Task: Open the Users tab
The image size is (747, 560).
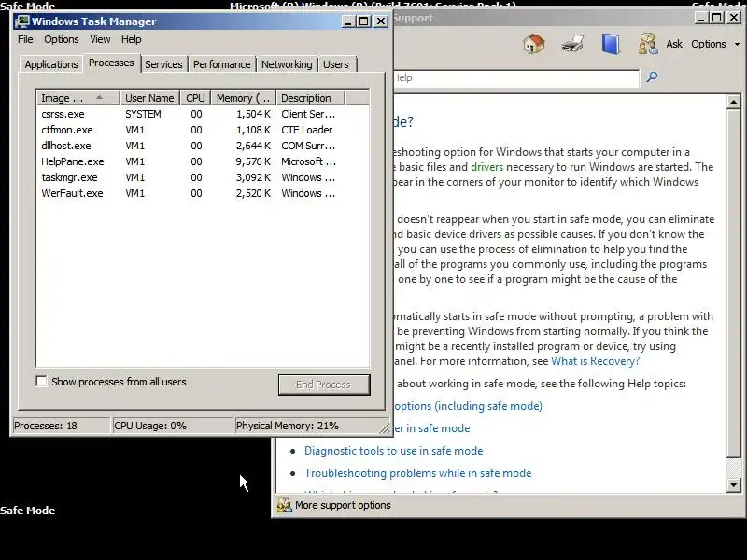Action: tap(336, 64)
